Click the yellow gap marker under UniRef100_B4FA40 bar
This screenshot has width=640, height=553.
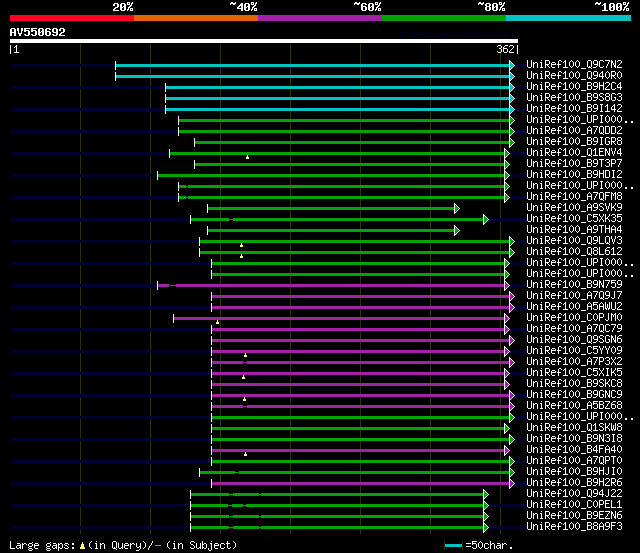click(245, 454)
